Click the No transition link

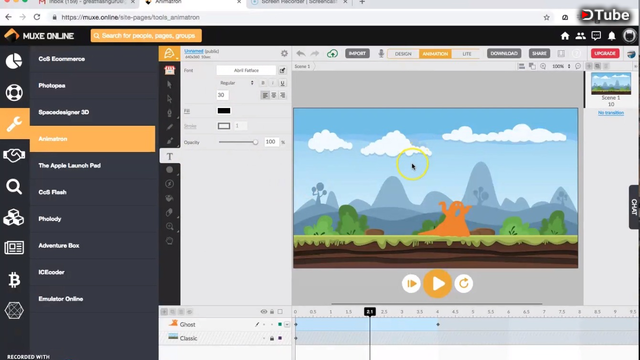[x=611, y=113]
